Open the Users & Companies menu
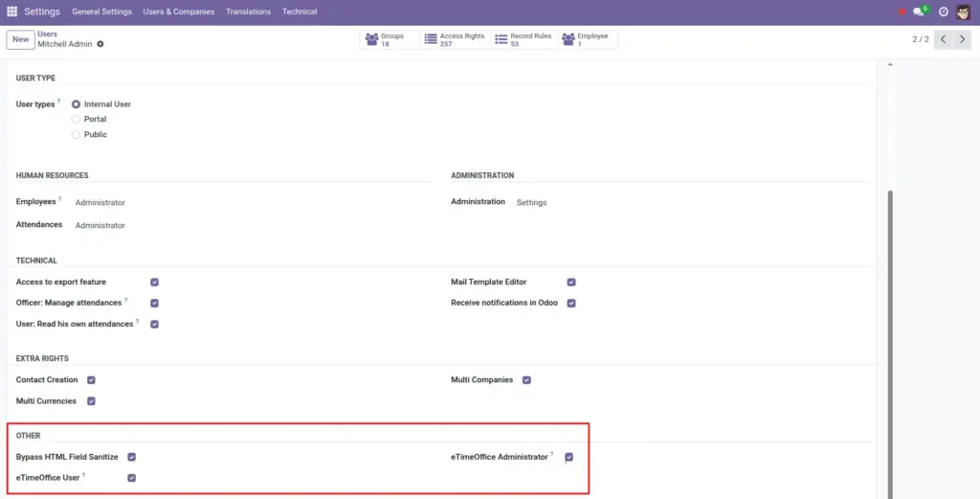Viewport: 980px width, 499px height. coord(179,11)
